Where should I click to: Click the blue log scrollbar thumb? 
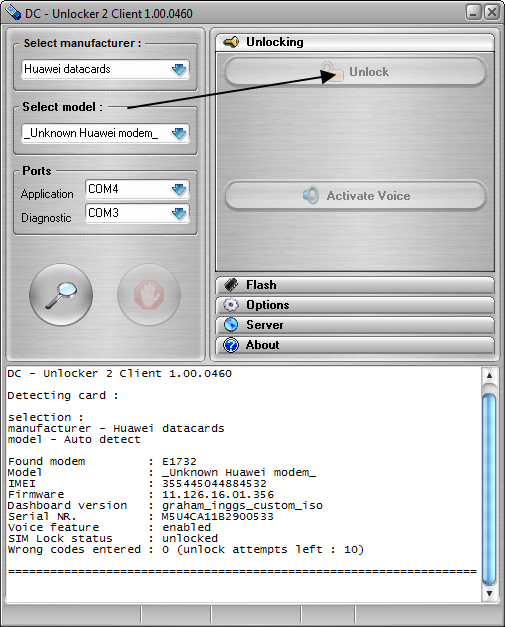click(x=489, y=489)
